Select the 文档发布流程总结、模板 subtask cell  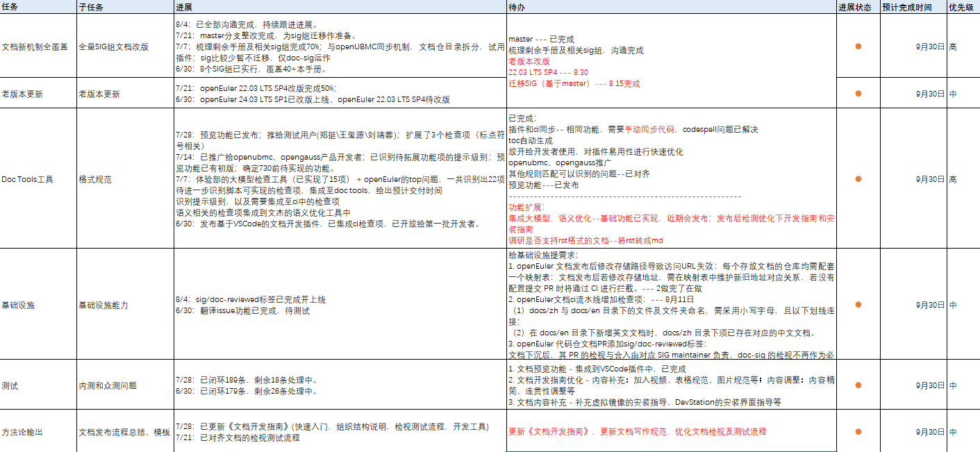(124, 432)
